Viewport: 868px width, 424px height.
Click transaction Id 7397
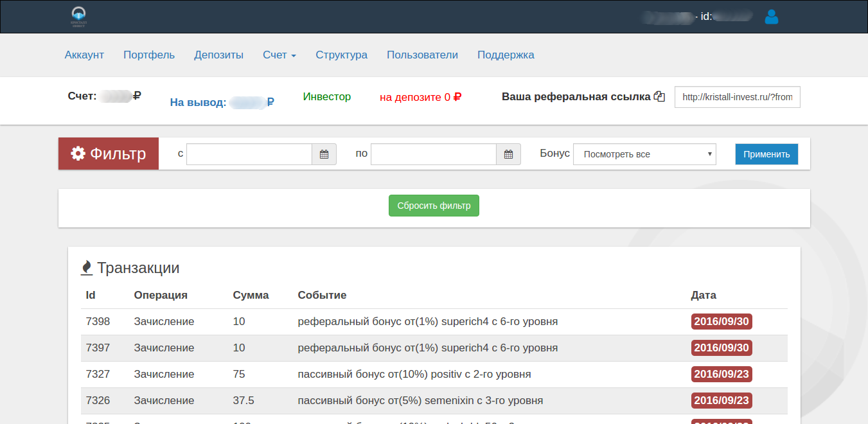(98, 348)
